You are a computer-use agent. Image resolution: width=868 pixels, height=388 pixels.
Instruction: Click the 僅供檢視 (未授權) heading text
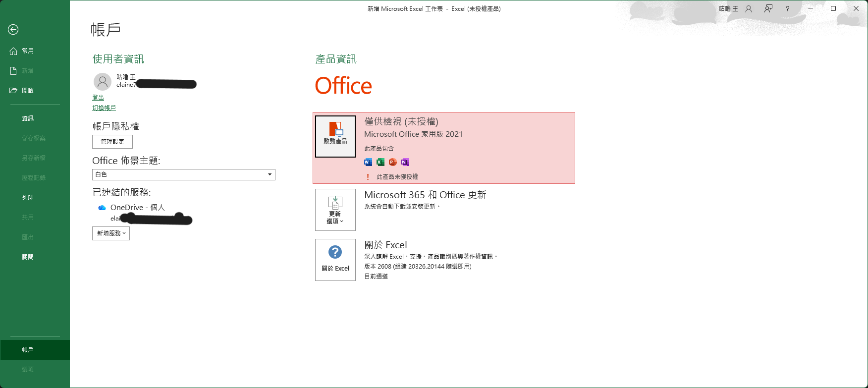pos(401,121)
